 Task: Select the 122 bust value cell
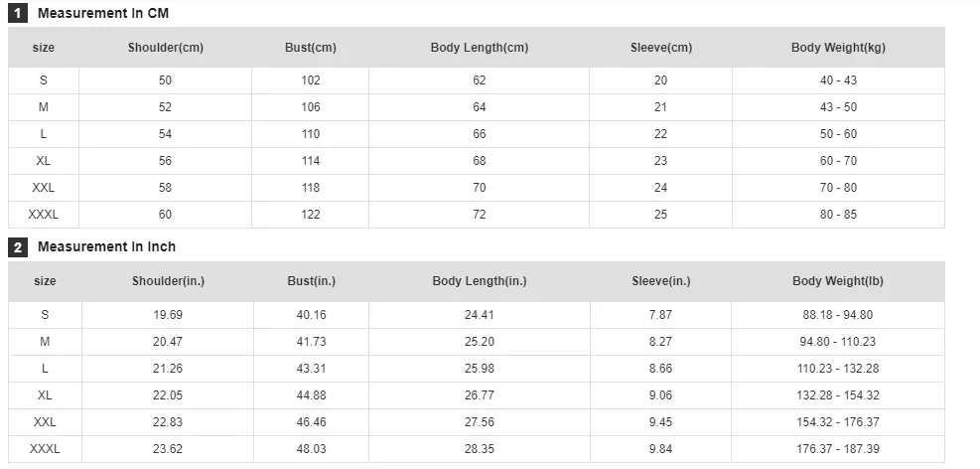[311, 215]
